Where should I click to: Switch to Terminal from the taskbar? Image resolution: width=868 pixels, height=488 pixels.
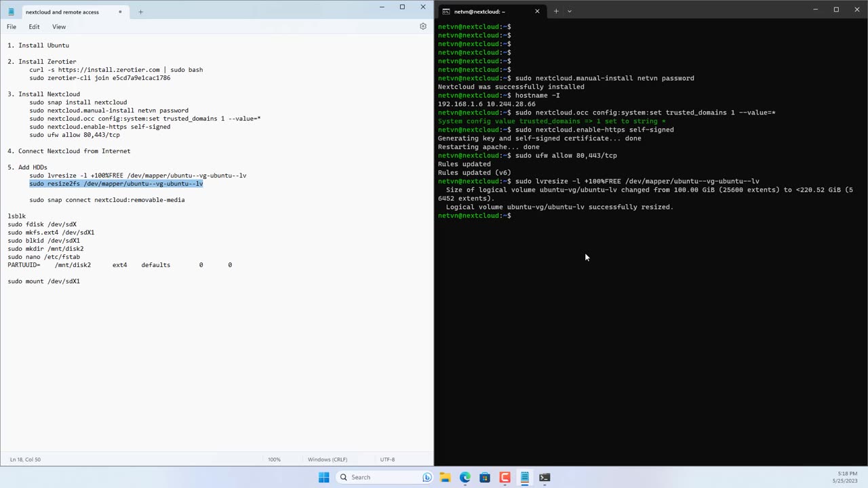pyautogui.click(x=545, y=477)
